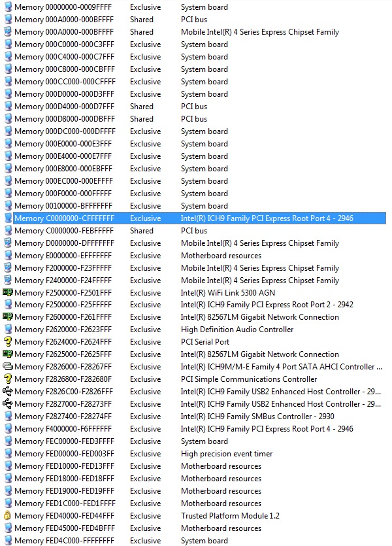Click the 'High Definition Audio Controller' device name

click(x=237, y=330)
